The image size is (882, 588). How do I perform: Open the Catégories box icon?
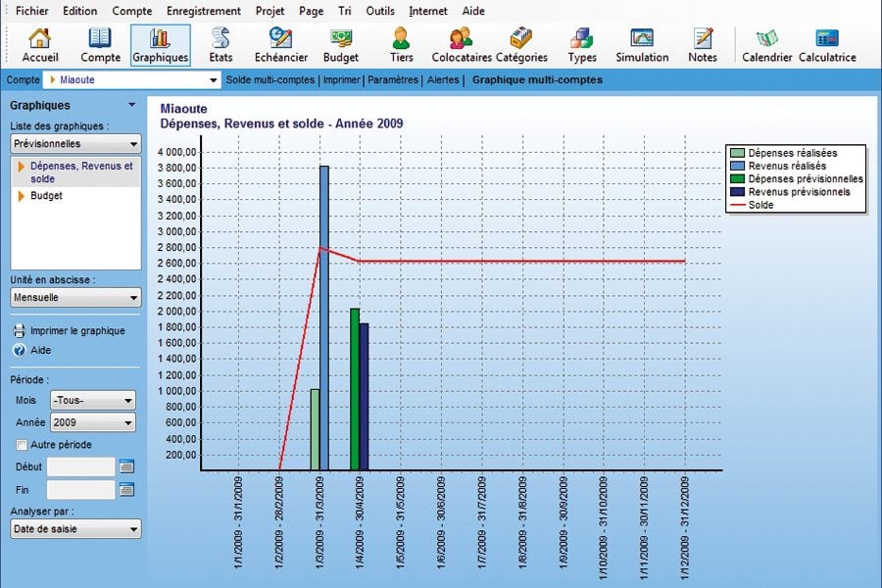click(521, 45)
